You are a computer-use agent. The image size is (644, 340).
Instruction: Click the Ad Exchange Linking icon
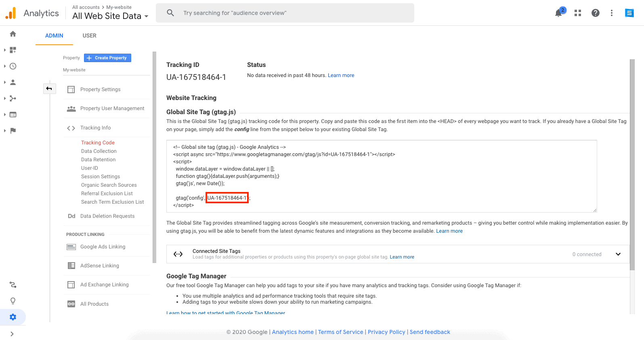[71, 285]
